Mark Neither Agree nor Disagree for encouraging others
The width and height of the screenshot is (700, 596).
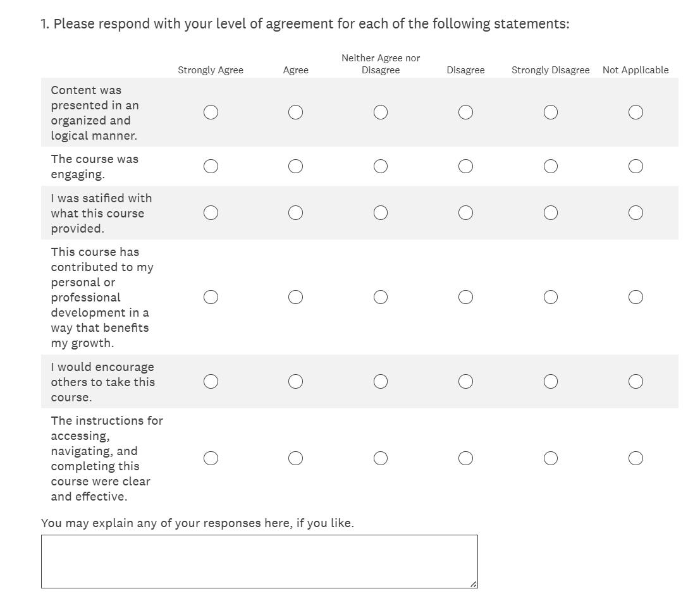click(381, 382)
